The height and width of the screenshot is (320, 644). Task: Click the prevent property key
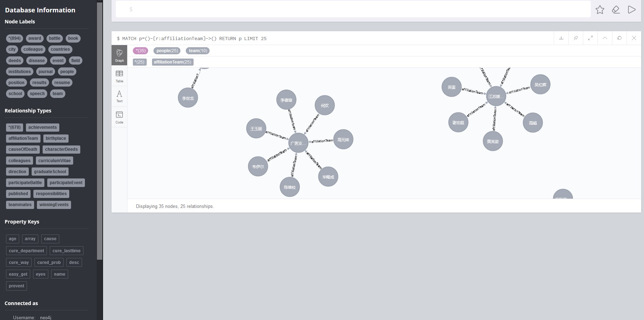click(16, 286)
